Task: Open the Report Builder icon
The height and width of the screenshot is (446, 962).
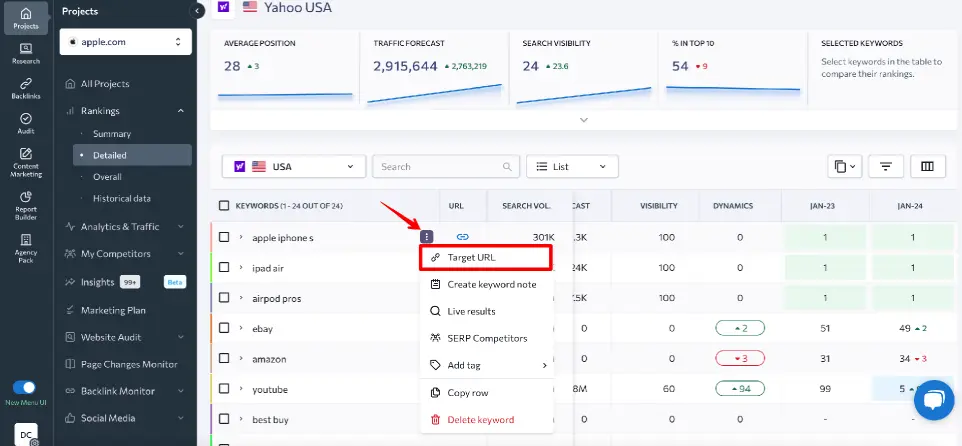Action: coord(26,206)
